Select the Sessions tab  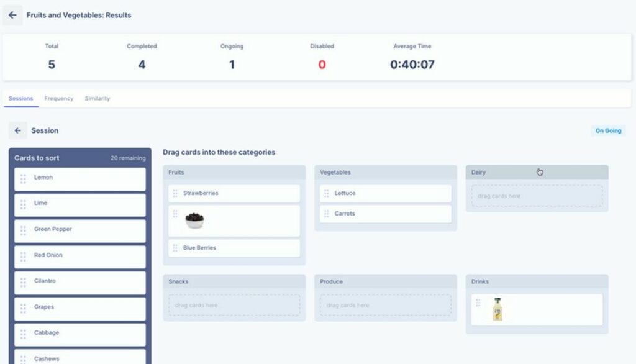coord(20,98)
